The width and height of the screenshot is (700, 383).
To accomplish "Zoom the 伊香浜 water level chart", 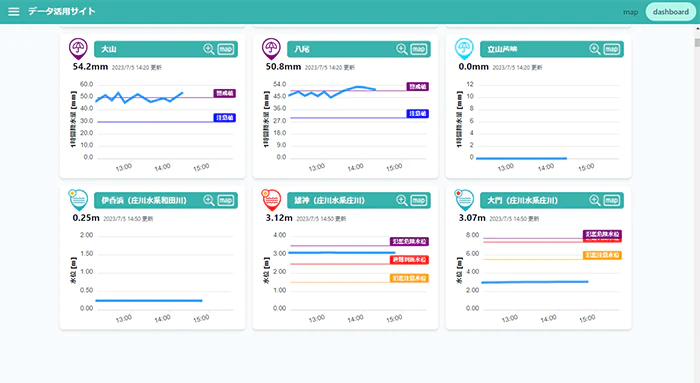I will pyautogui.click(x=208, y=200).
